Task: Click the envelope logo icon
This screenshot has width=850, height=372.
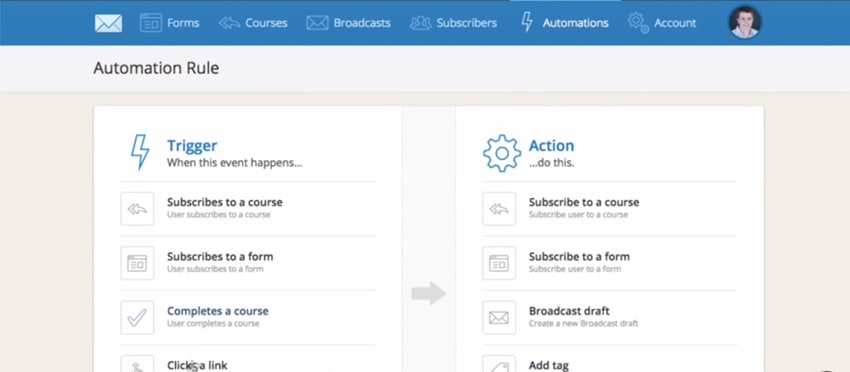Action: coord(108,23)
